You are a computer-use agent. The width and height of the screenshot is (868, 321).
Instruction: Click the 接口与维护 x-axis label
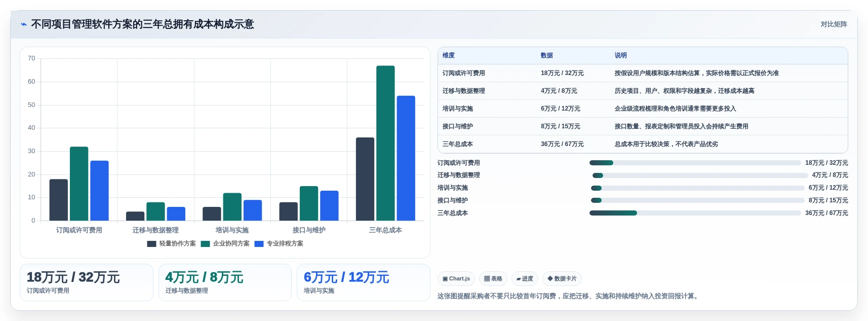pyautogui.click(x=309, y=230)
